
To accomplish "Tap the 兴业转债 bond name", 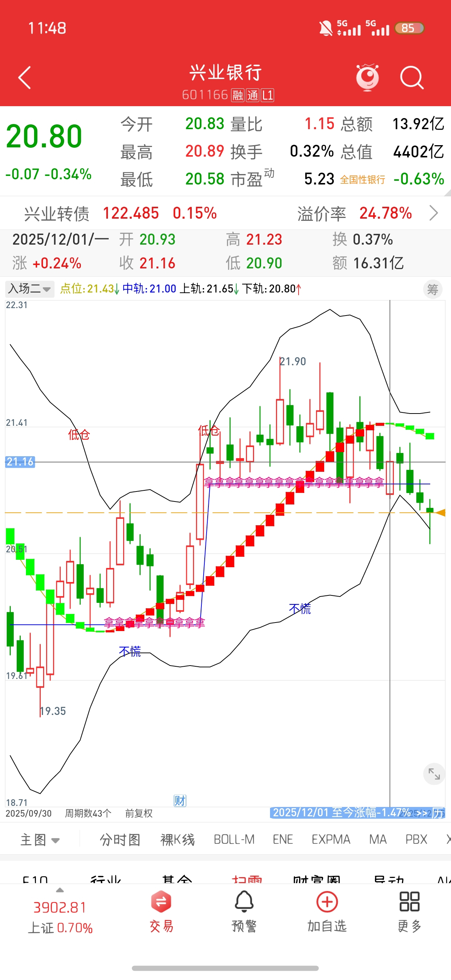I will tap(57, 214).
